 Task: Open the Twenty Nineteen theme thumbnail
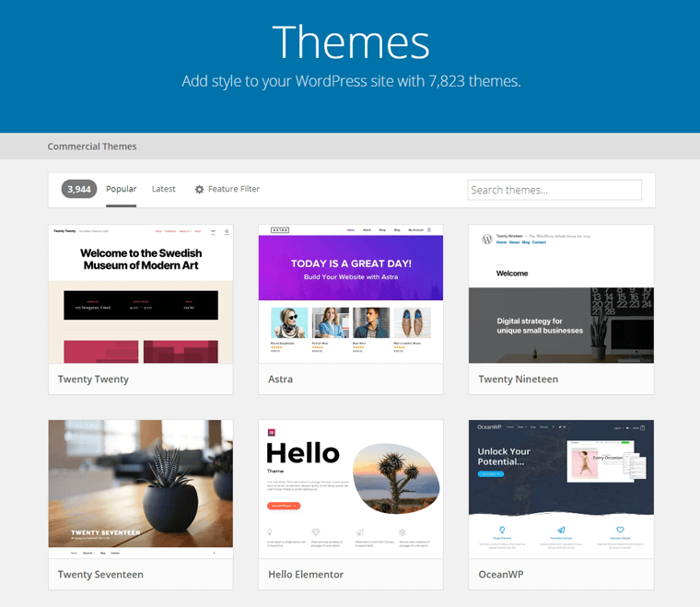[561, 294]
